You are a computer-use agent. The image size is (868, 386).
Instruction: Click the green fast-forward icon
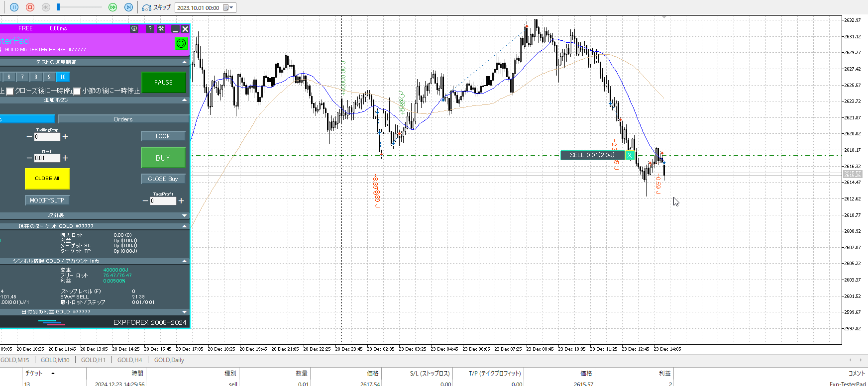112,7
